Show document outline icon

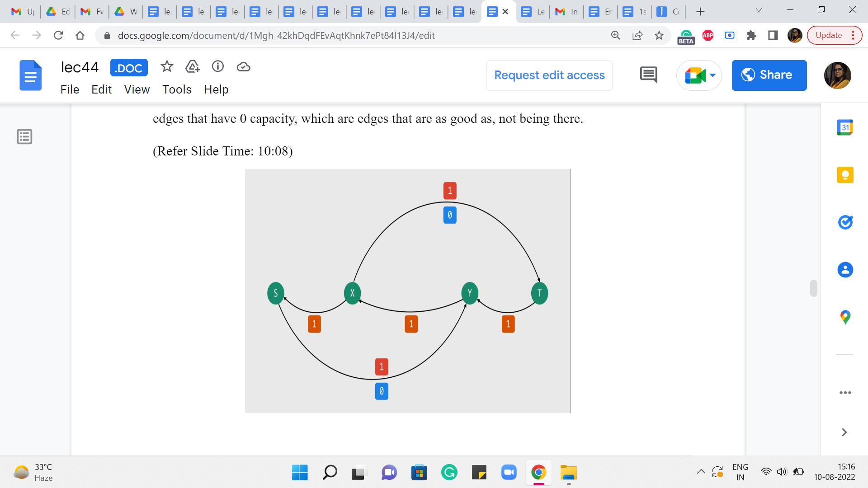[24, 136]
